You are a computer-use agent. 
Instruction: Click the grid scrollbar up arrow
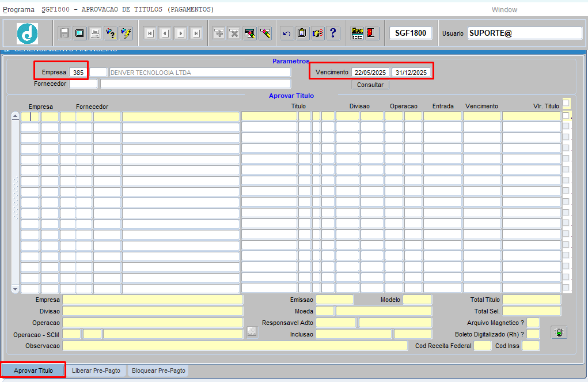[x=15, y=116]
